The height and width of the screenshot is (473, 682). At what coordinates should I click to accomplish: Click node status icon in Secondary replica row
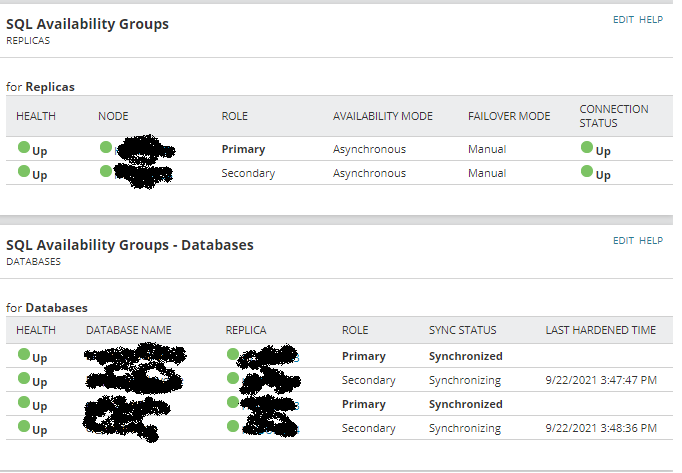coord(106,171)
